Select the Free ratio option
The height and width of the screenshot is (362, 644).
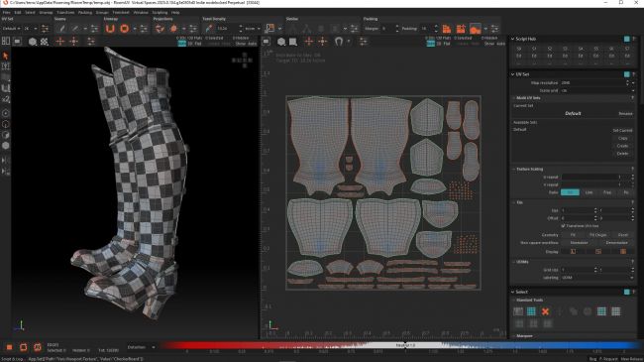[607, 192]
